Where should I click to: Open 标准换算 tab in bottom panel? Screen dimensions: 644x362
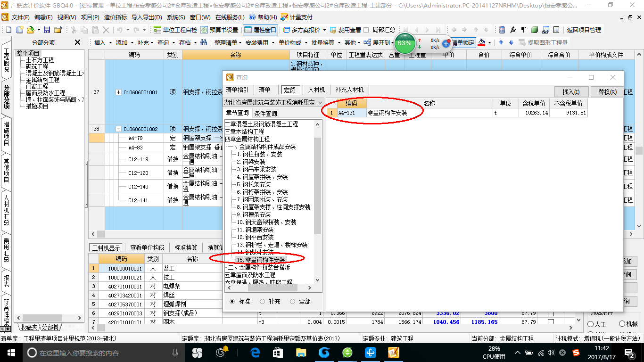coord(186,247)
